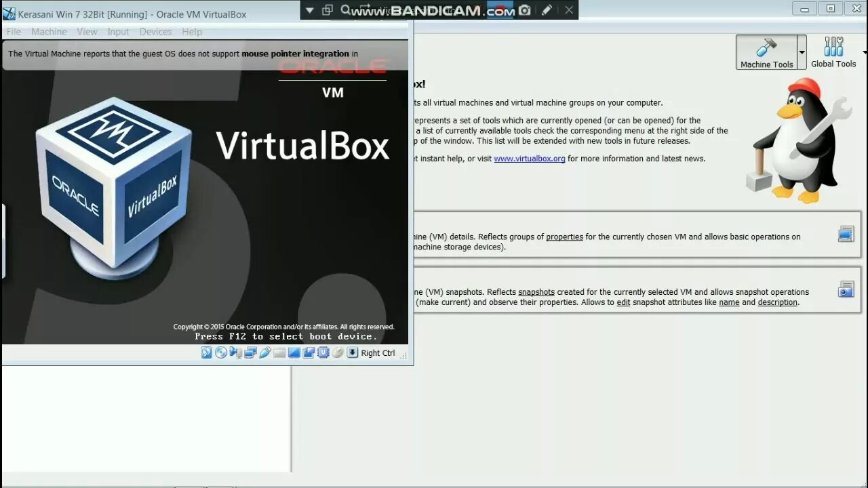Open the audio indicator in VM status bar
Image resolution: width=868 pixels, height=488 pixels.
(x=235, y=352)
